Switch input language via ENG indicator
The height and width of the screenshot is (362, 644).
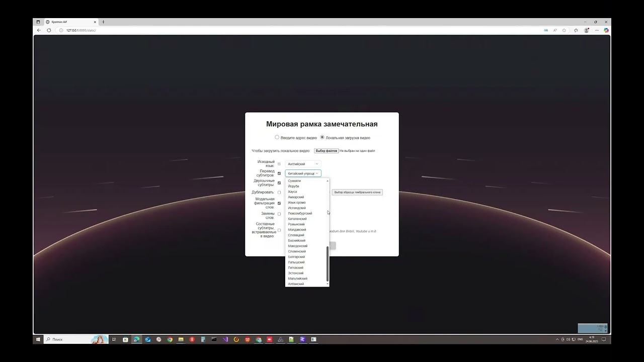pyautogui.click(x=580, y=339)
